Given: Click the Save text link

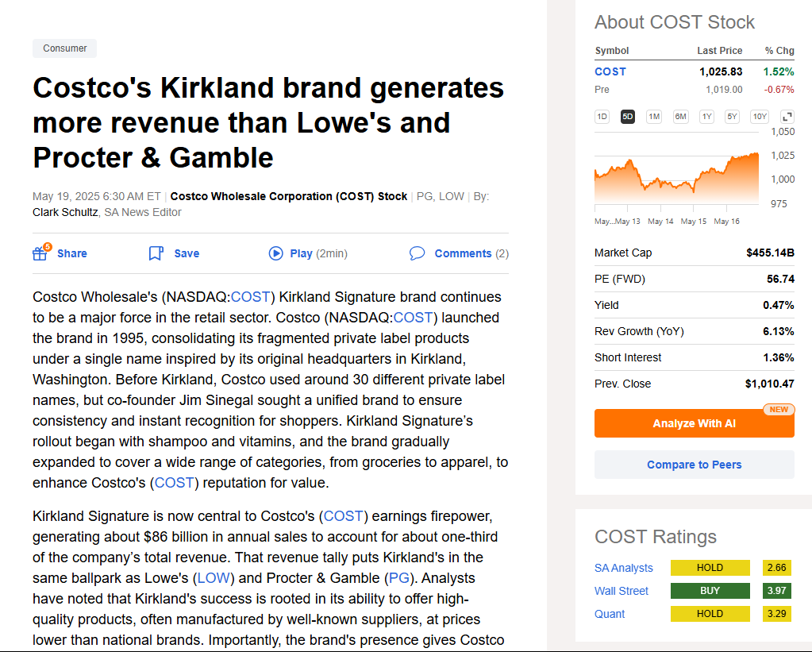Looking at the screenshot, I should (x=187, y=253).
